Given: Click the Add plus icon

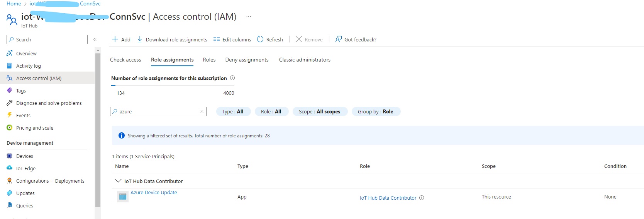Looking at the screenshot, I should coord(115,39).
